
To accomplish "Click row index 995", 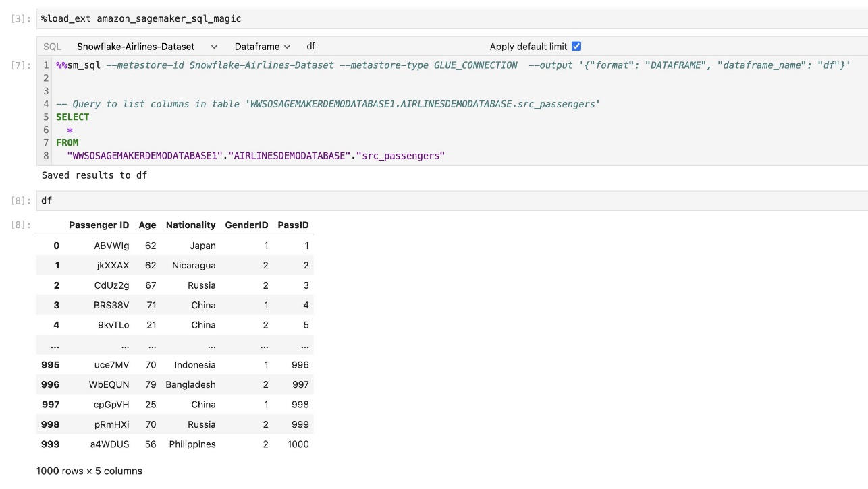I will tap(51, 365).
